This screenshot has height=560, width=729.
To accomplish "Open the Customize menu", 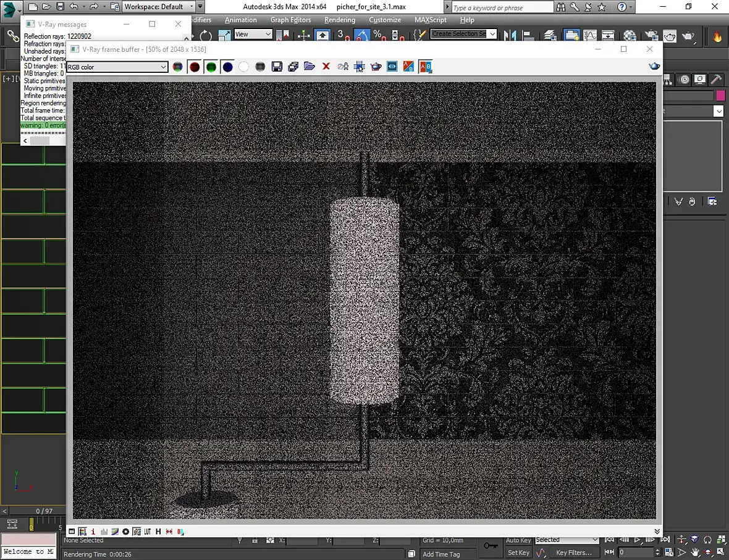I will tap(385, 20).
